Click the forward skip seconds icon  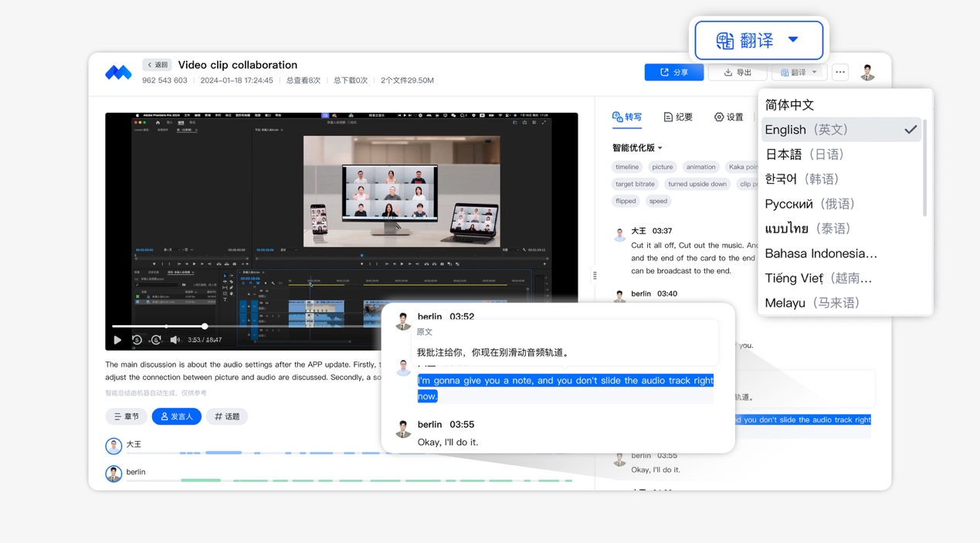click(156, 340)
